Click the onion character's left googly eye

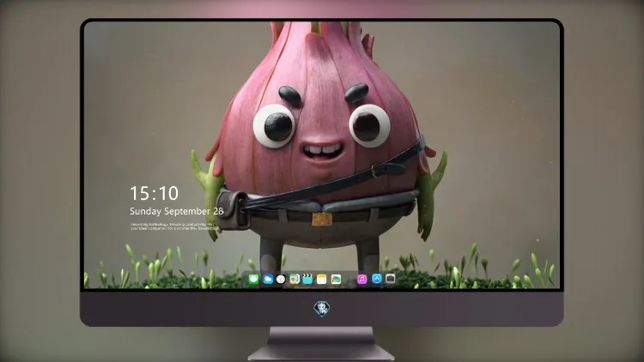[x=274, y=126]
